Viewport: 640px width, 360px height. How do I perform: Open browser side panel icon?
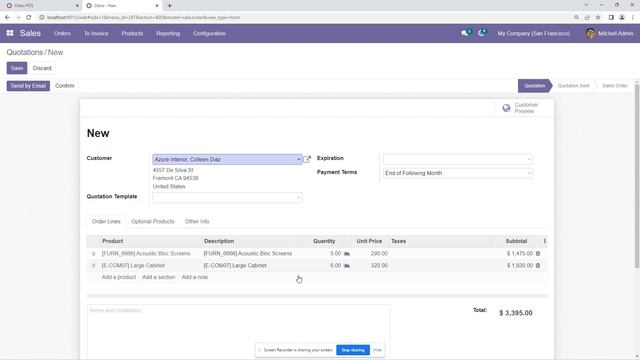[611, 18]
